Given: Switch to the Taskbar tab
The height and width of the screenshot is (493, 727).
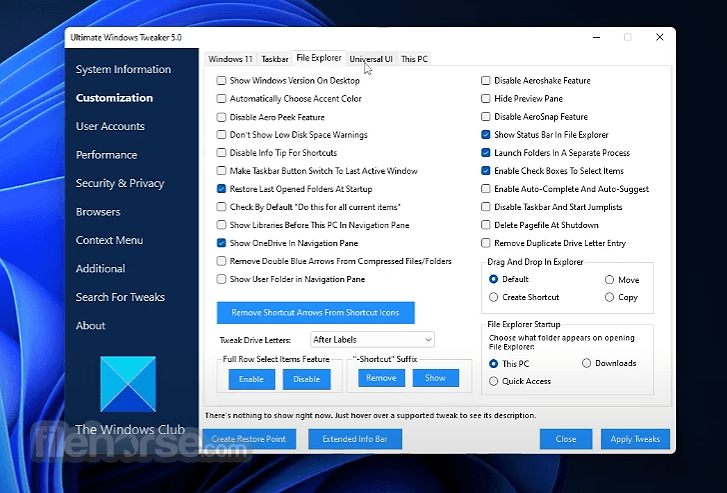Looking at the screenshot, I should [x=274, y=59].
